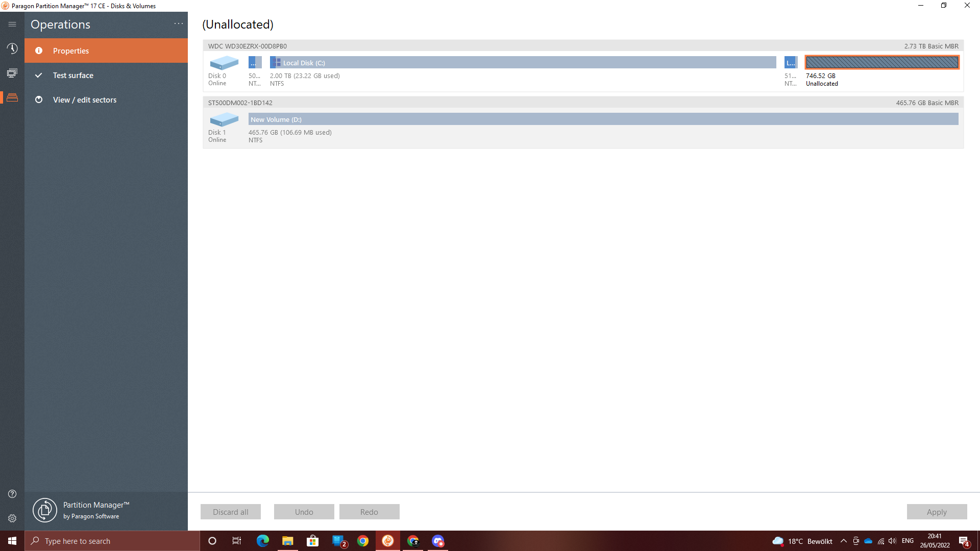Select Disks & Volumes sidebar icon
The width and height of the screenshot is (980, 551).
tap(12, 97)
